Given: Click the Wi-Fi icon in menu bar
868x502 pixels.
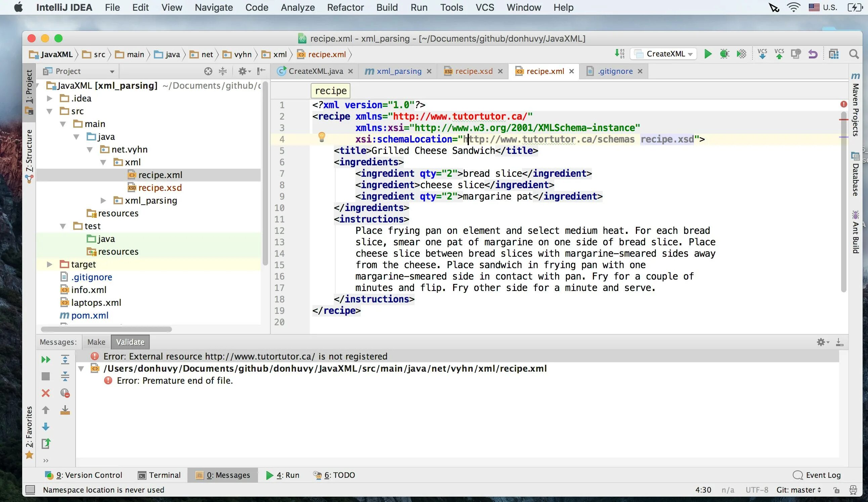Looking at the screenshot, I should (793, 7).
